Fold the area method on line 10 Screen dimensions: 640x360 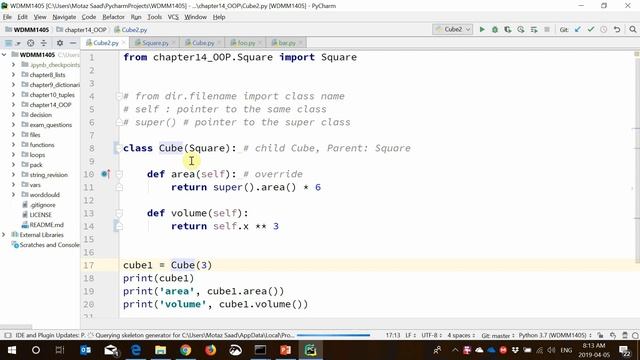pos(119,174)
